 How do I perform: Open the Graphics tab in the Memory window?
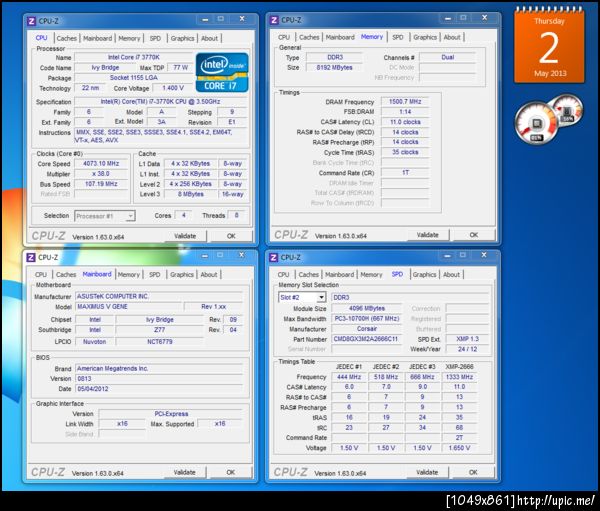click(425, 37)
